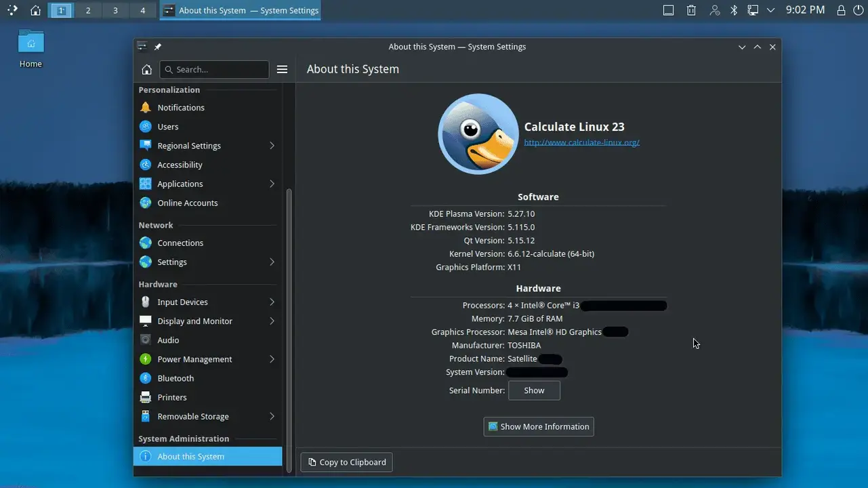868x488 pixels.
Task: Click the KDE Plasma Version 5.27.10 text
Action: (521, 213)
